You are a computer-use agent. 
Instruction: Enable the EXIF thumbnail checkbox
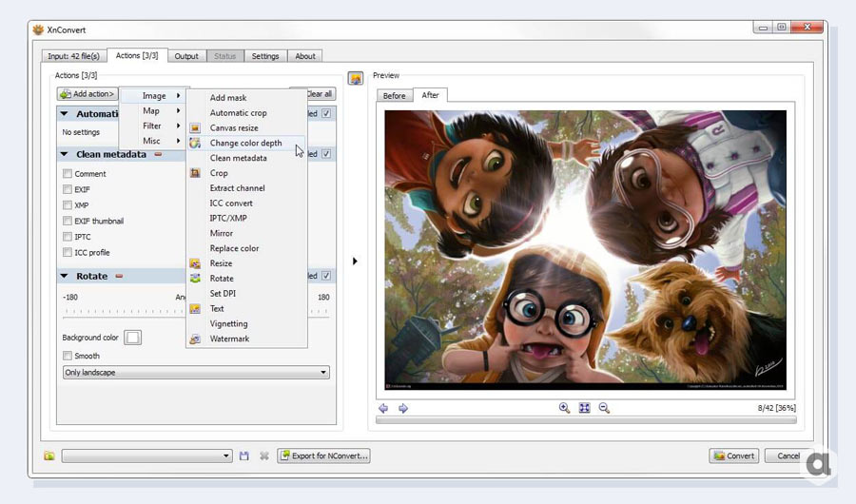click(68, 221)
